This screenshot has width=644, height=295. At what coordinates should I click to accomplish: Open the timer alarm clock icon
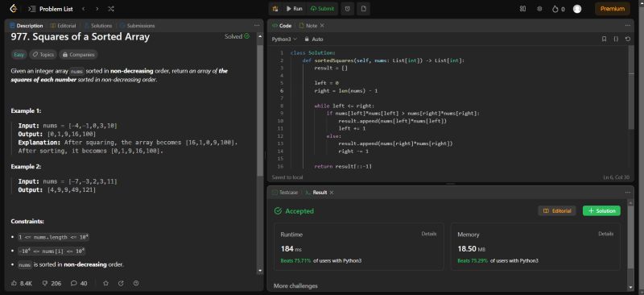point(347,9)
